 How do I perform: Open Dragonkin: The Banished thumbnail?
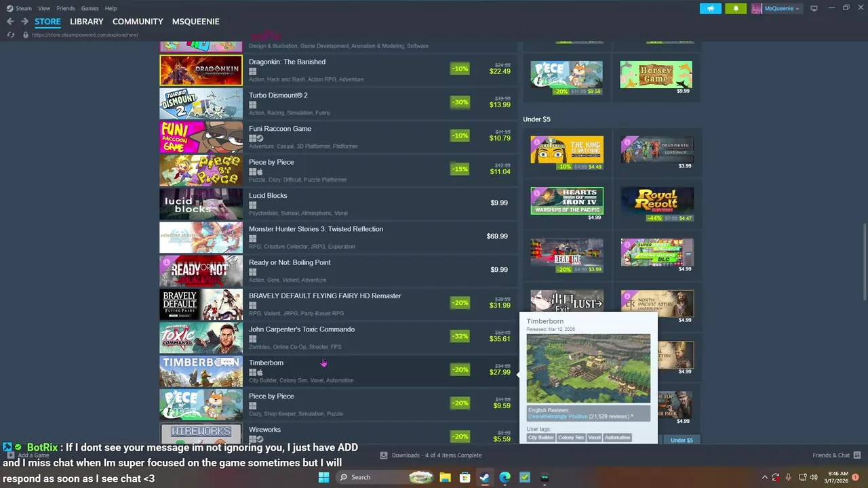click(201, 70)
